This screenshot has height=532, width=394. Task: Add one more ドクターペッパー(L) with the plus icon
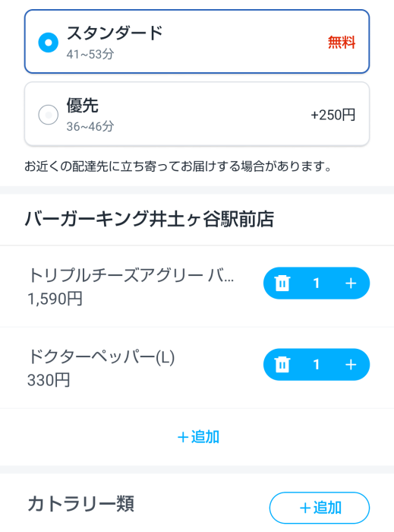[351, 365]
